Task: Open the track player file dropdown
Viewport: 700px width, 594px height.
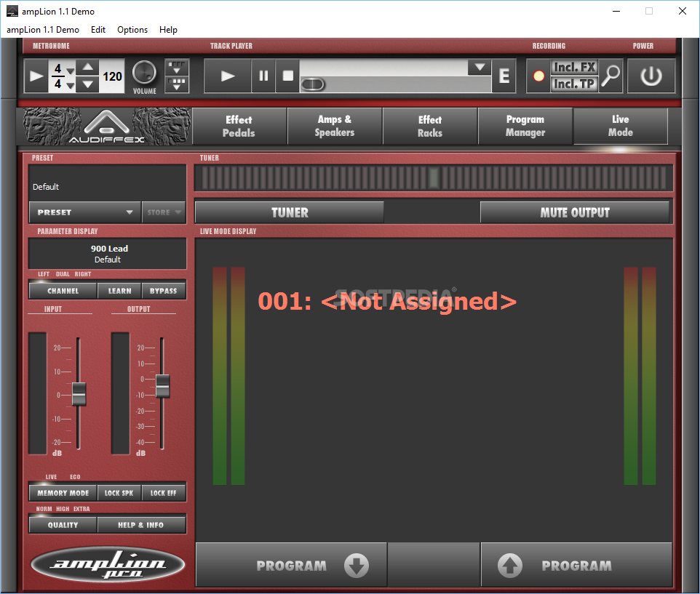Action: pos(480,68)
